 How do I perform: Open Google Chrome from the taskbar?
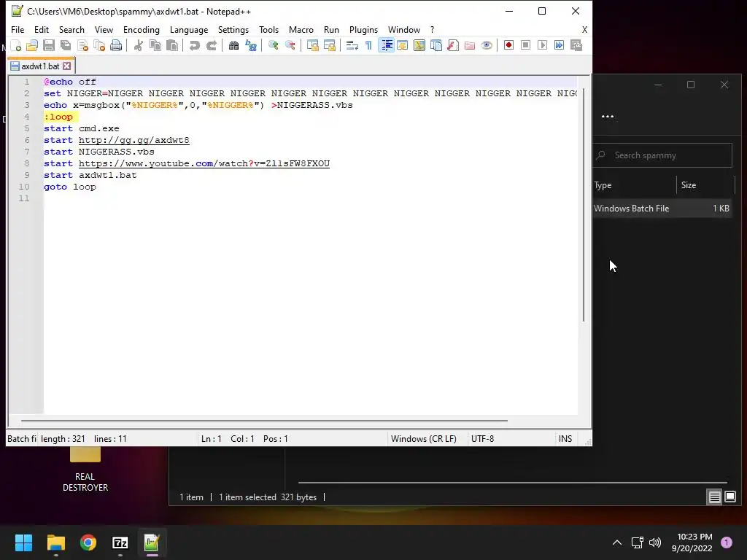(88, 542)
